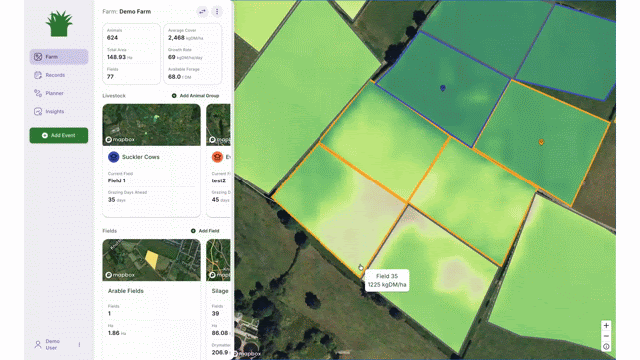
Task: Click the blue animal marker on map
Action: tap(443, 88)
